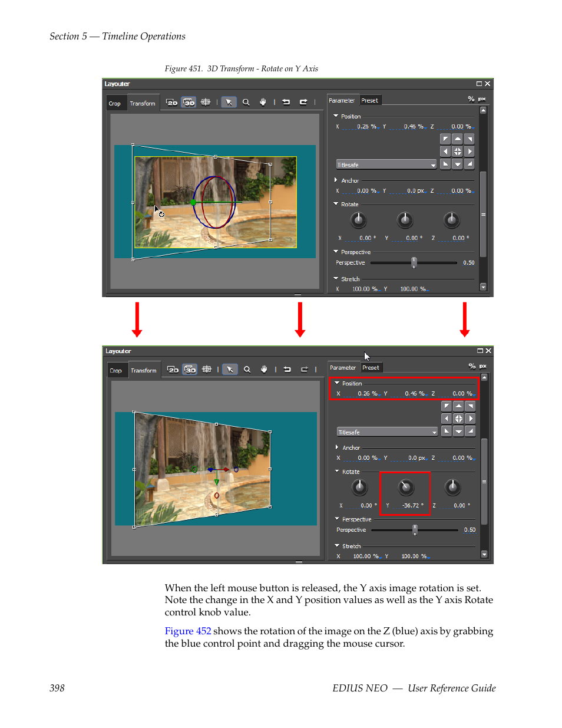Viewport: 562px width, 728px height.
Task: Click the Perspective slider in lower Layouter
Action: coord(415,530)
